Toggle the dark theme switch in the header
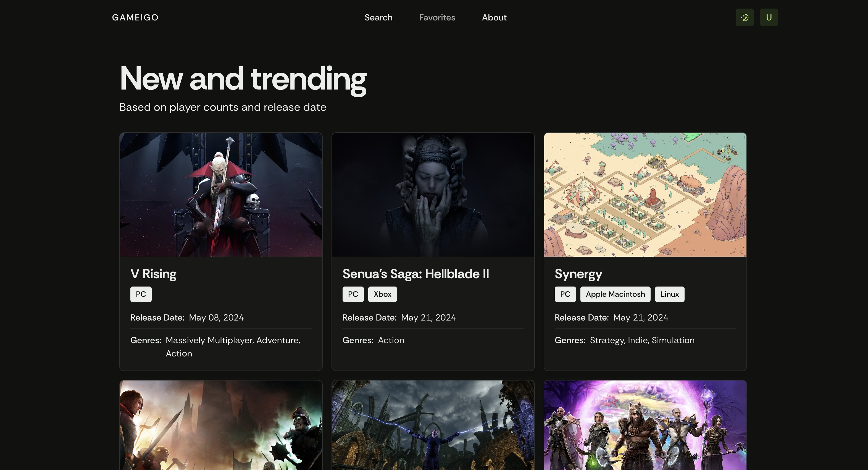The width and height of the screenshot is (868, 470). tap(744, 17)
